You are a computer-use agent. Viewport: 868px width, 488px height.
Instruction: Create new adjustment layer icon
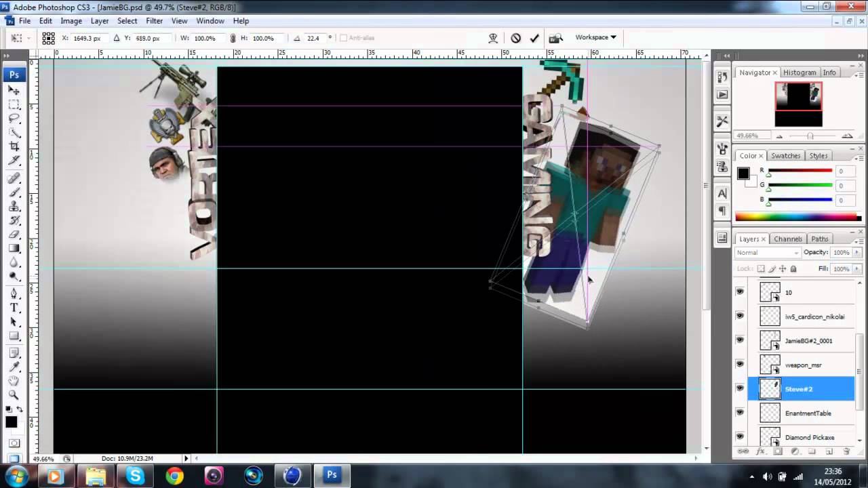(795, 451)
